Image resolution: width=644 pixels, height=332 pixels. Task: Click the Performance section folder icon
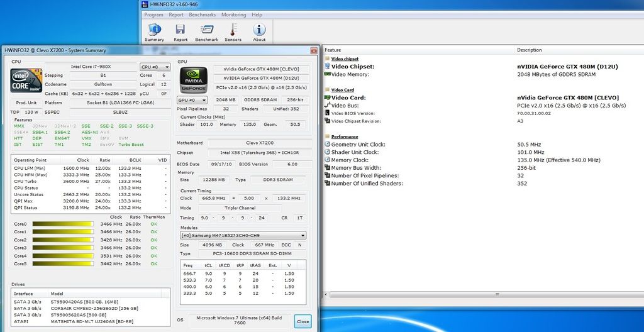(x=327, y=136)
